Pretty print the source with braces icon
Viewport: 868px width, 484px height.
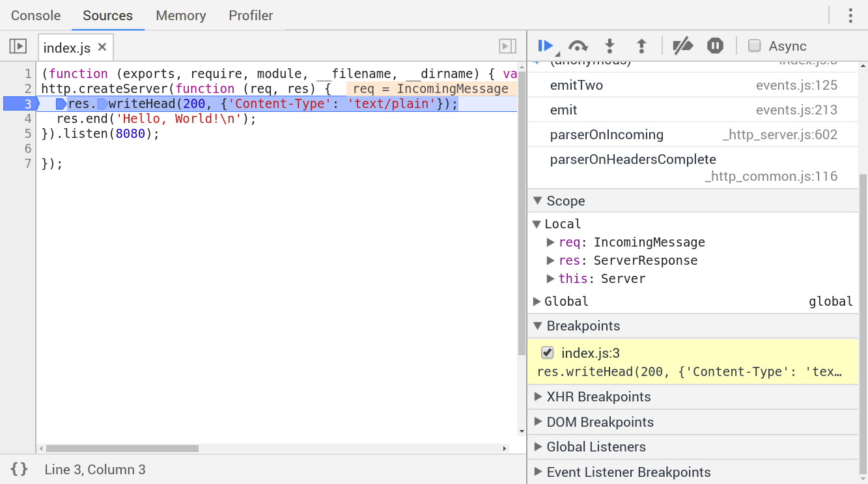(20, 469)
